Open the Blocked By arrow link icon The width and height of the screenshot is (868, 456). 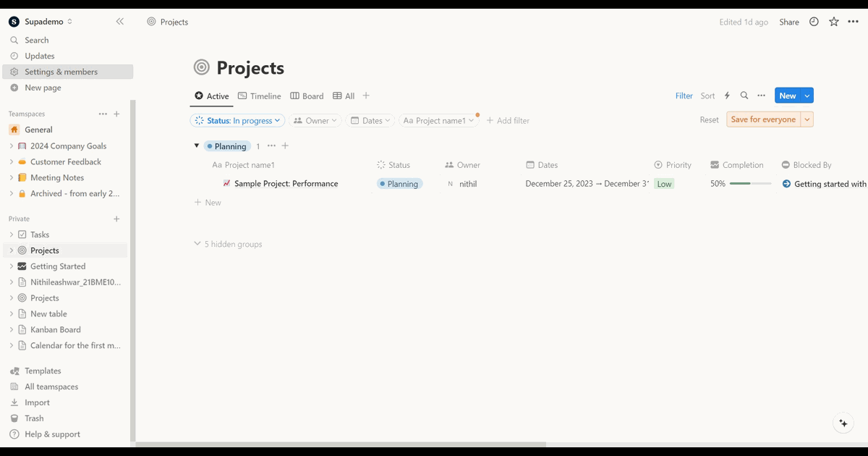pos(787,184)
